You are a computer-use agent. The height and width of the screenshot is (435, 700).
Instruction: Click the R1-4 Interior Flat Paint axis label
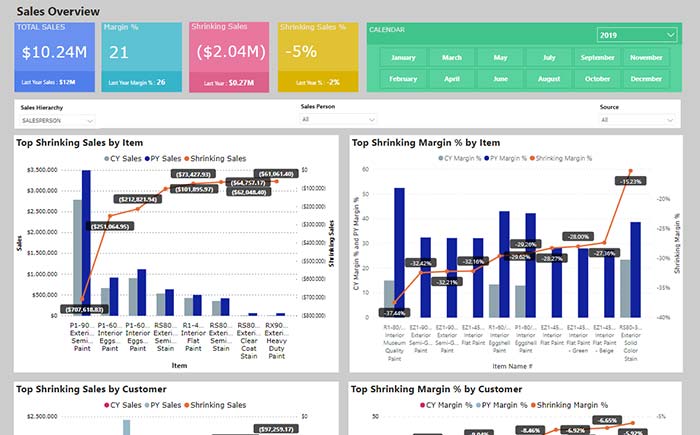193,337
